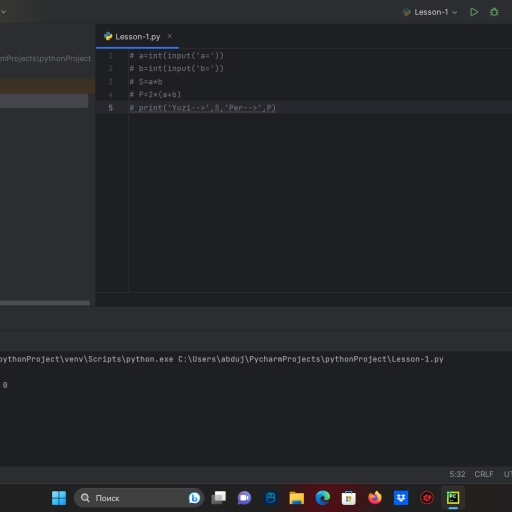512x512 pixels.
Task: Switch to the Lesson-1.py editor tab
Action: pos(133,37)
